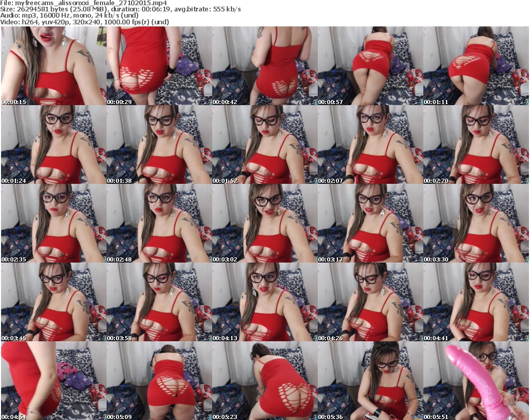Select the thumbnail stamped 00:05:09
This screenshot has width=530, height=420.
159,381
